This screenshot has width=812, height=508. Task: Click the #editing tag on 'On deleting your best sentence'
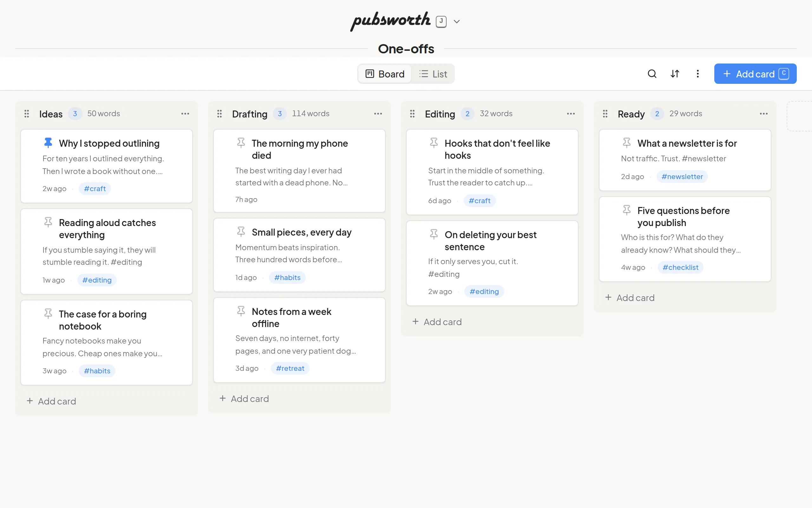tap(484, 291)
